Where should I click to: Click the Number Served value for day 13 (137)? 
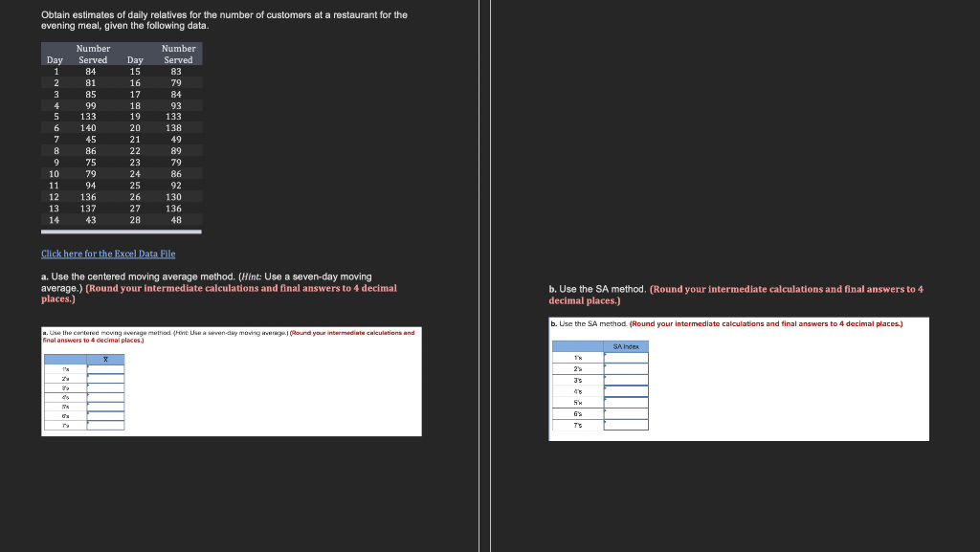[x=88, y=209]
